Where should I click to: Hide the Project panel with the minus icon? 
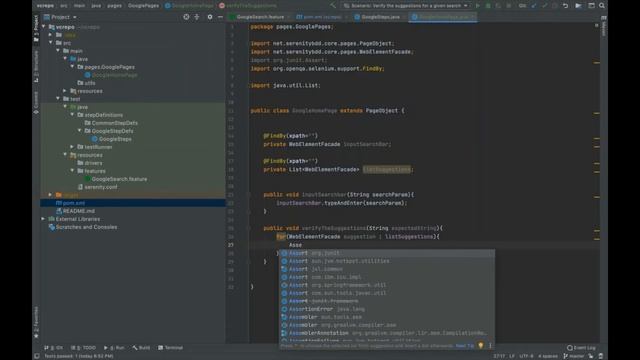point(220,17)
